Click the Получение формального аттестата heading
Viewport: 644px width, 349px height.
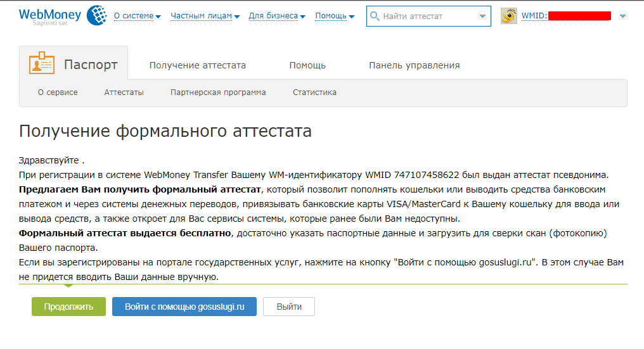point(165,131)
